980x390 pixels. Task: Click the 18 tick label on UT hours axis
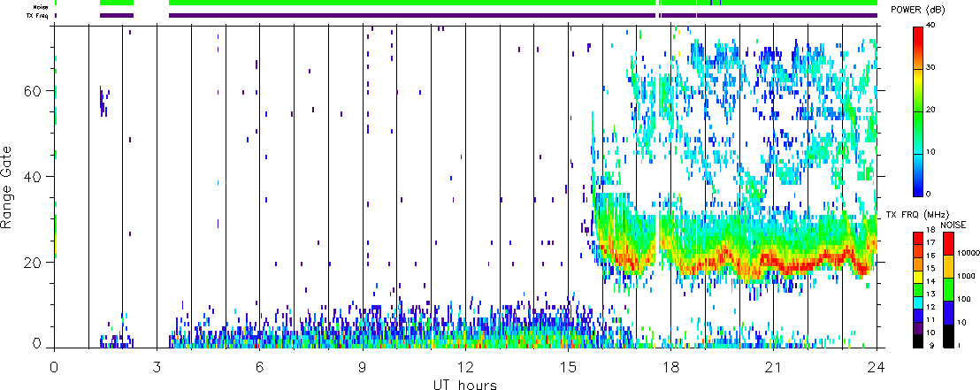670,366
